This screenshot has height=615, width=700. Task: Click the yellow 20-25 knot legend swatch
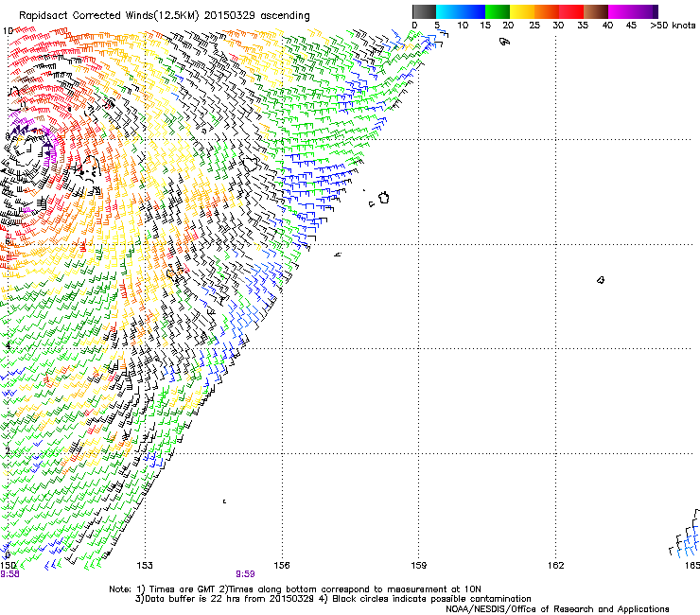click(x=522, y=11)
